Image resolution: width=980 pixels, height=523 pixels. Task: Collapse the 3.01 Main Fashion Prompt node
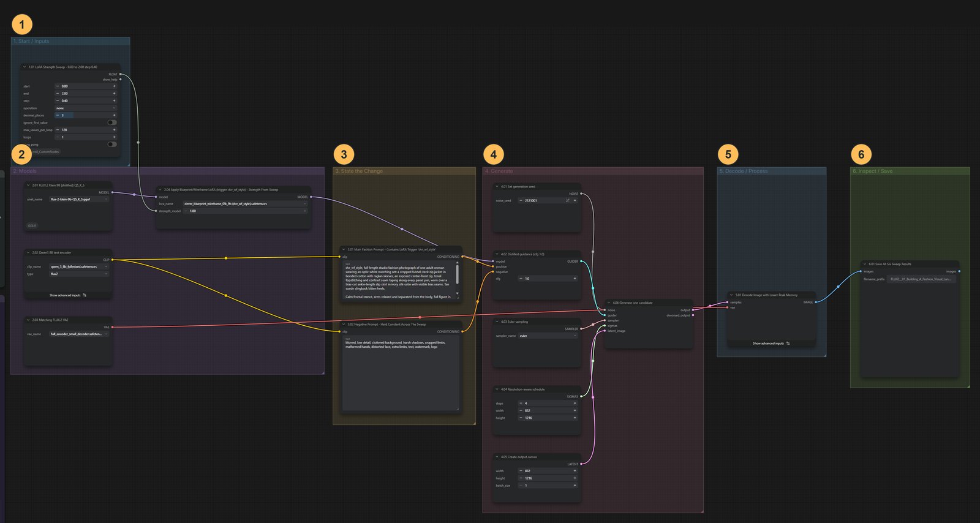click(x=344, y=249)
